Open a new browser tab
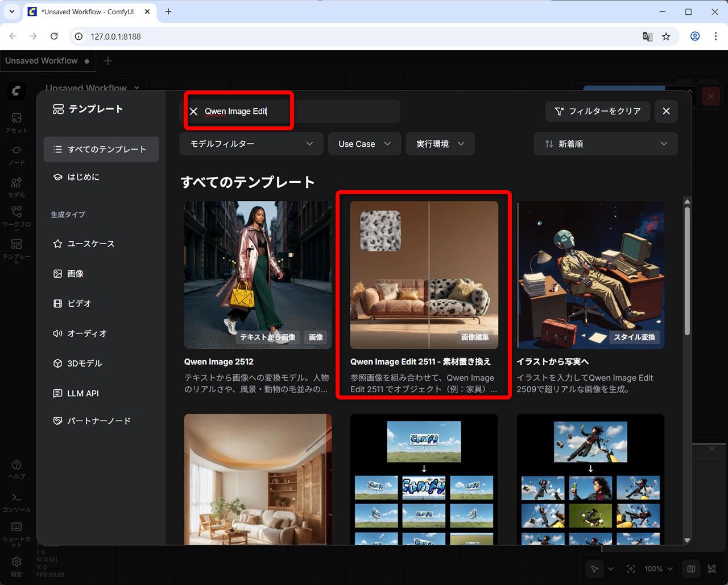Image resolution: width=728 pixels, height=585 pixels. [x=168, y=11]
